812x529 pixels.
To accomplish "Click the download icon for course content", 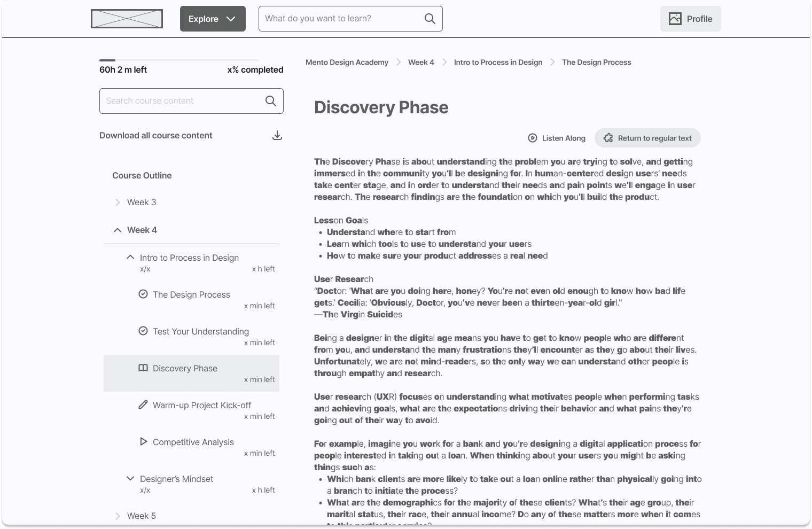I will click(277, 135).
